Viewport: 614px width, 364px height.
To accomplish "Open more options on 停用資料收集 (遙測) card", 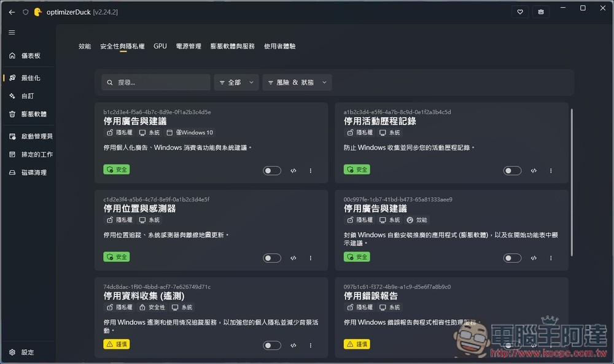I will click(x=311, y=345).
